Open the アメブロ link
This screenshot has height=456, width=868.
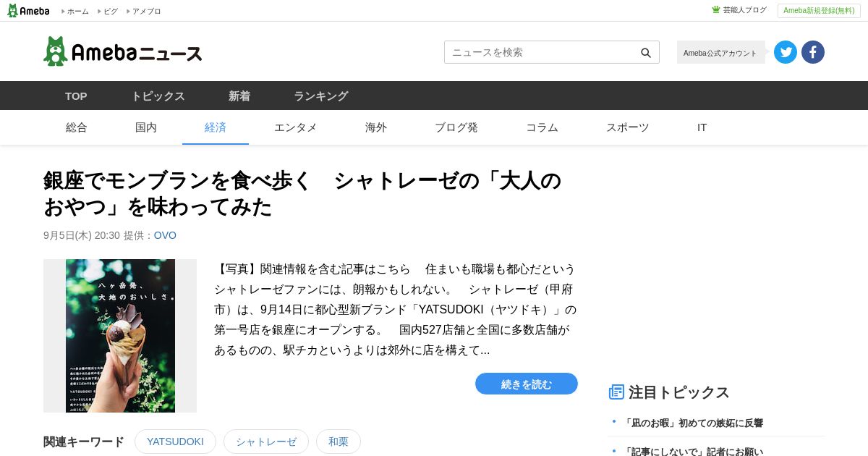(147, 12)
